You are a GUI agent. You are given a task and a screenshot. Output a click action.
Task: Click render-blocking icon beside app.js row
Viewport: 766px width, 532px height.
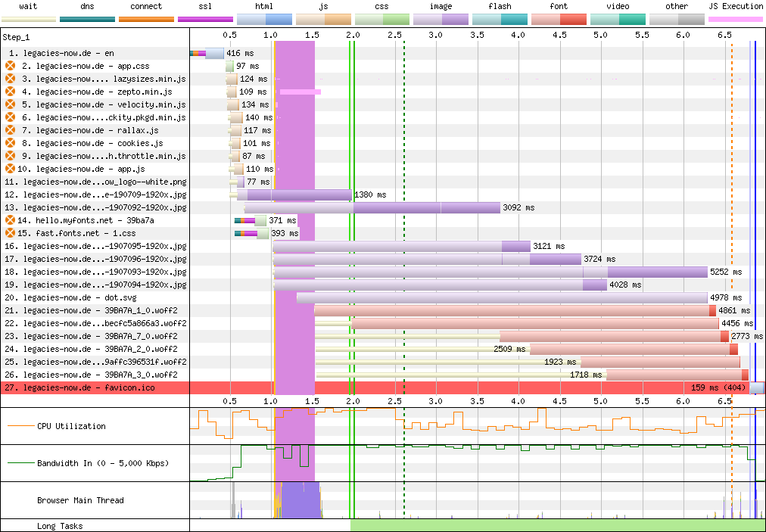10,169
